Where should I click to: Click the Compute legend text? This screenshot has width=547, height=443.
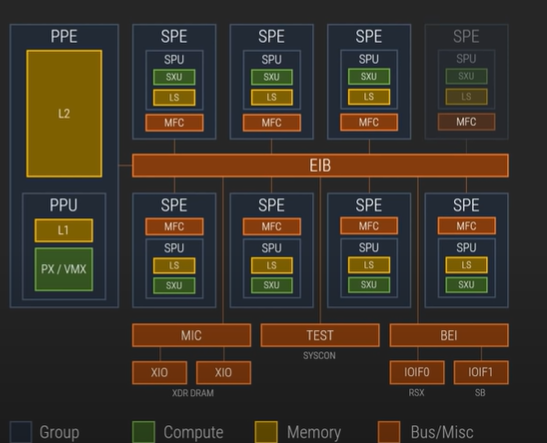coord(193,432)
